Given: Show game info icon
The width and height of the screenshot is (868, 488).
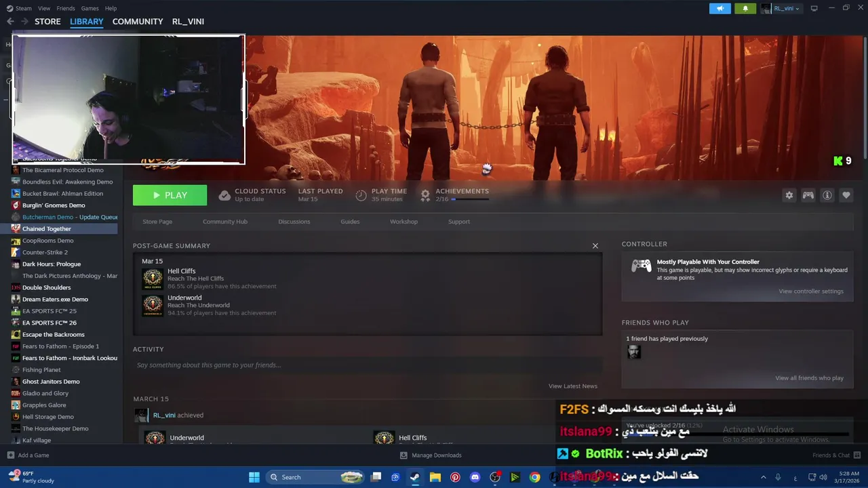Looking at the screenshot, I should click(x=827, y=195).
